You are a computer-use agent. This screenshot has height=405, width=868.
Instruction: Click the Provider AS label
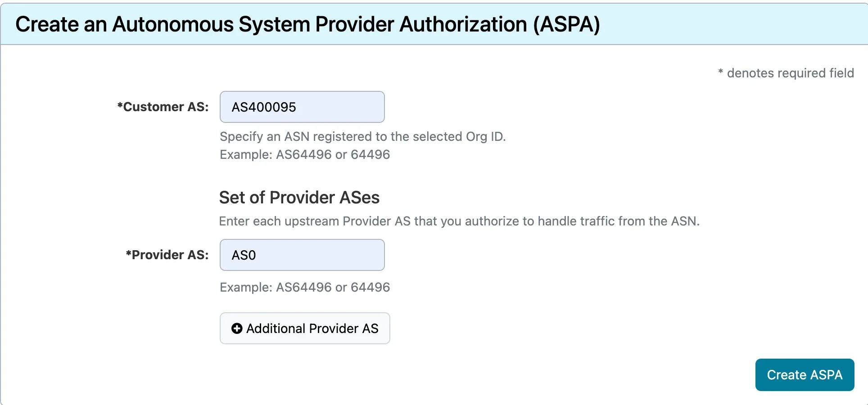[167, 255]
